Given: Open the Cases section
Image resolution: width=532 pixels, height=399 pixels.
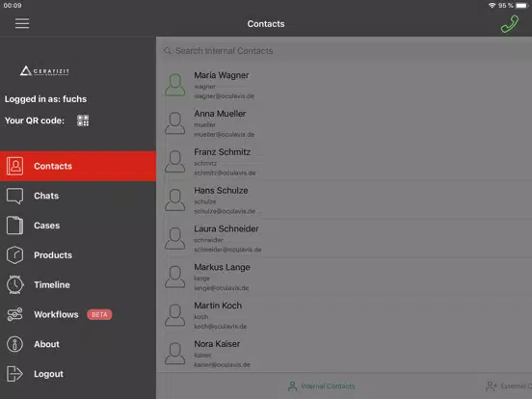Looking at the screenshot, I should click(x=78, y=226).
